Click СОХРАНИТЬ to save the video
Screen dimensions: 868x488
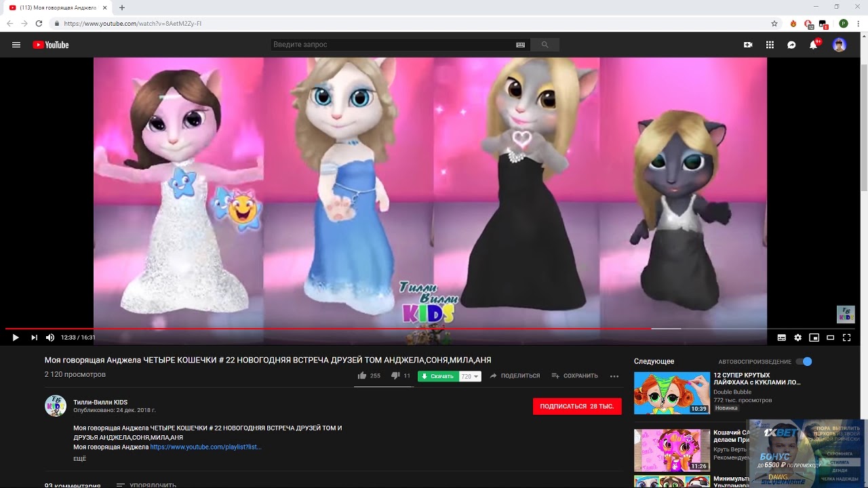tap(574, 375)
